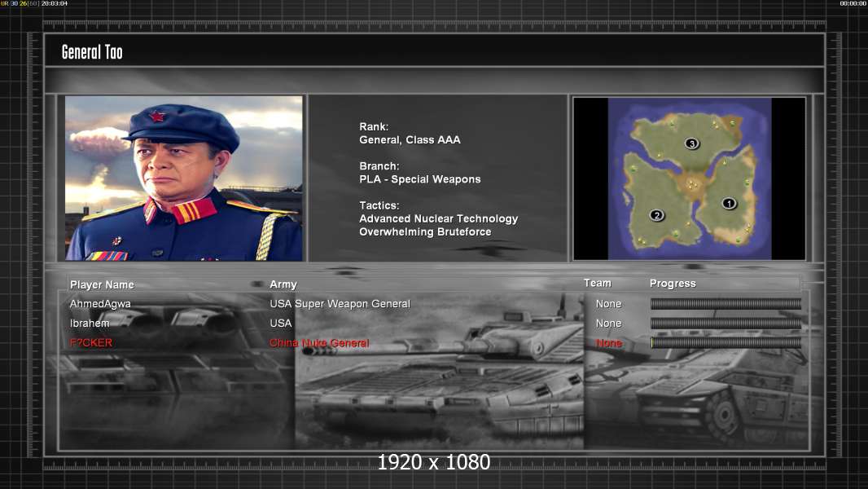Click the General Tao portrait image
Image resolution: width=868 pixels, height=489 pixels.
[184, 178]
